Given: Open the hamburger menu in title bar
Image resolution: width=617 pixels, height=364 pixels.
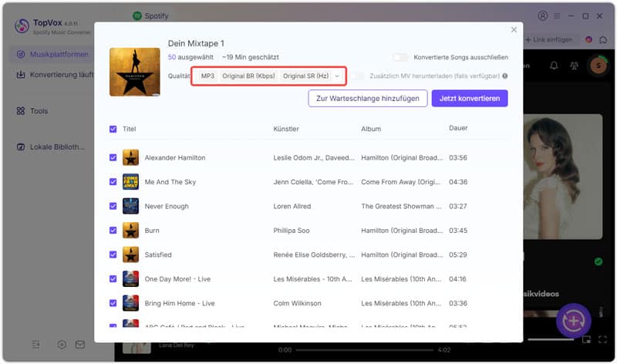Looking at the screenshot, I should pos(557,15).
